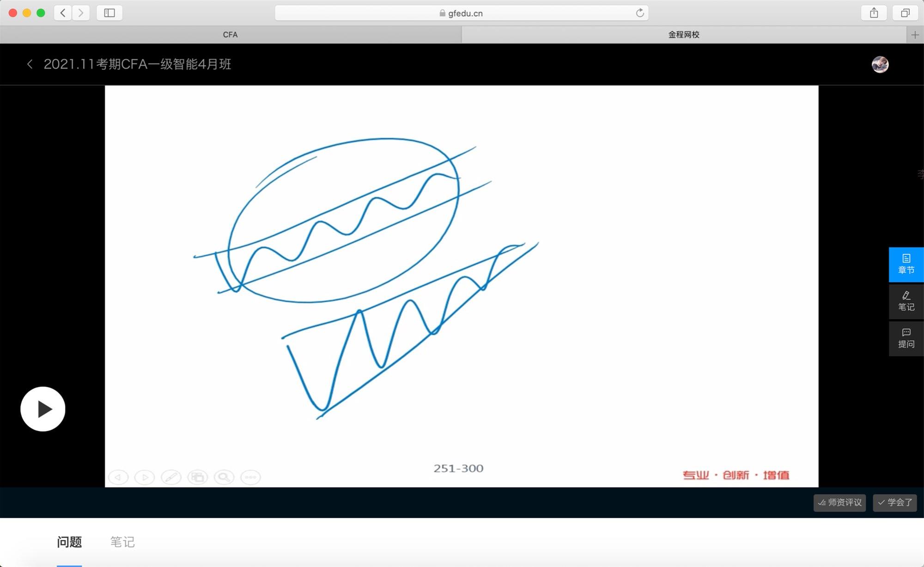Reload the page in Safari
The width and height of the screenshot is (924, 567).
(640, 13)
